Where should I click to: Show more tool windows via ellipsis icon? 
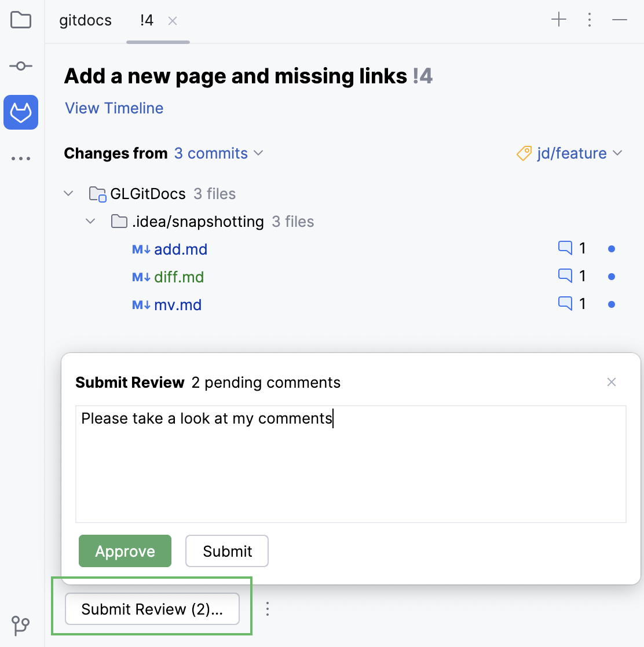tap(21, 158)
